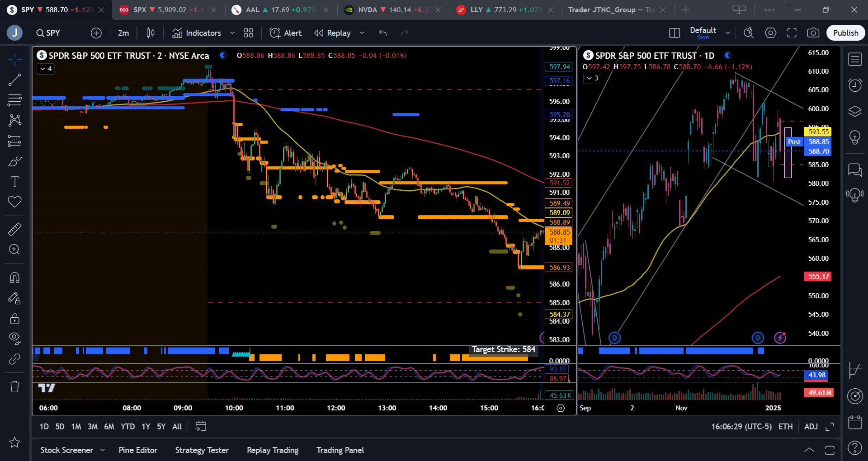Add a symbol to compare with plus icon
The image size is (868, 461).
(x=96, y=33)
